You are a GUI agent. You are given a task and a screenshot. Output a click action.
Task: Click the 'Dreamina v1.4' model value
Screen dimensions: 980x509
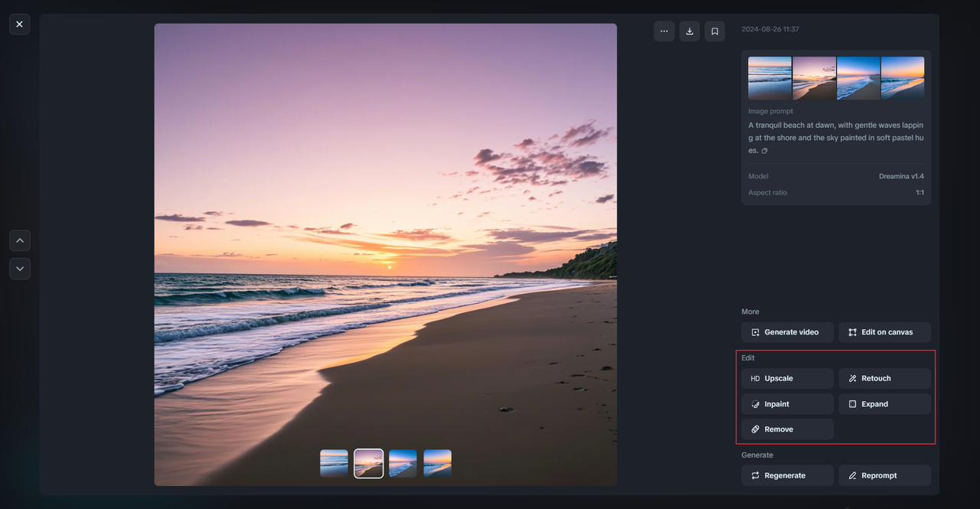coord(901,176)
